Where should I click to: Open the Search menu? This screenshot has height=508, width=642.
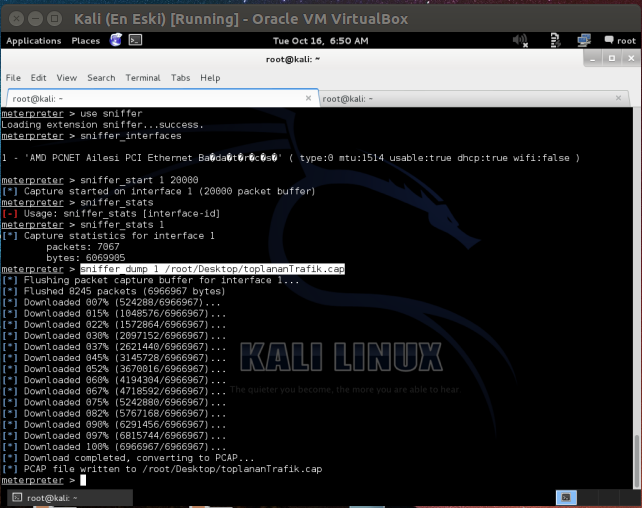(x=101, y=78)
